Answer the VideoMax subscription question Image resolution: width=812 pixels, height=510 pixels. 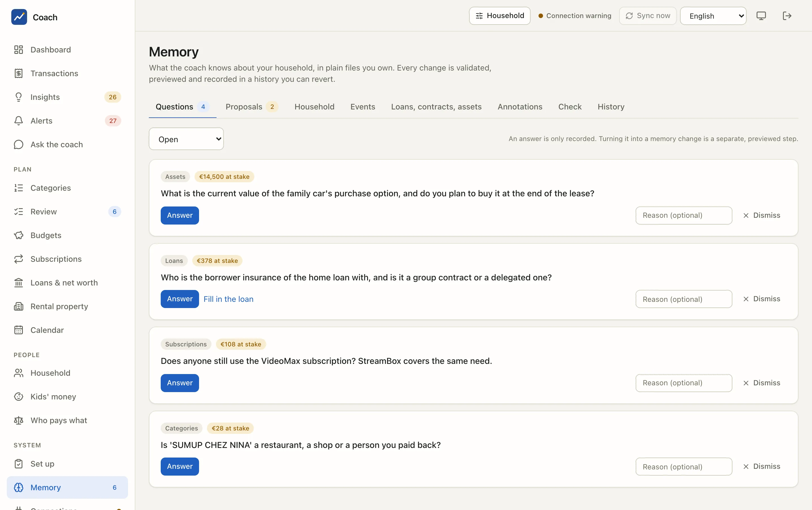[x=180, y=383]
